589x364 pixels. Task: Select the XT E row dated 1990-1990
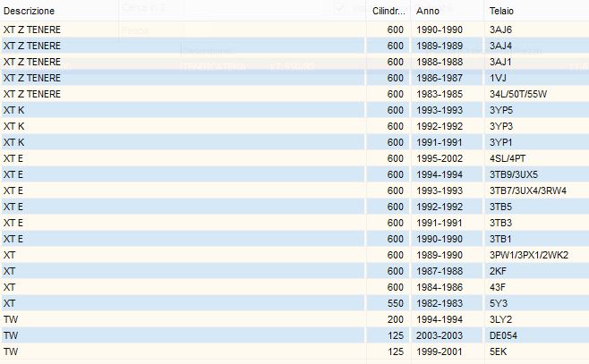tap(294, 239)
